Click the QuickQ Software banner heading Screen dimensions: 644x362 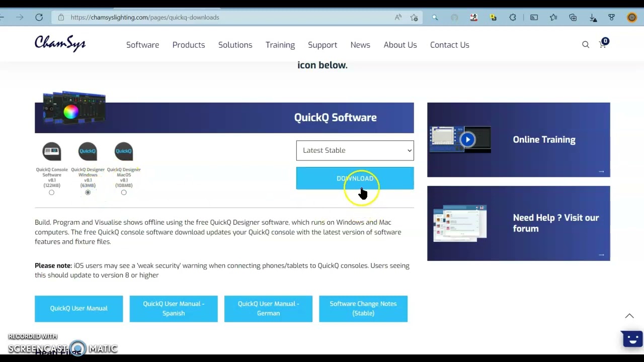335,118
